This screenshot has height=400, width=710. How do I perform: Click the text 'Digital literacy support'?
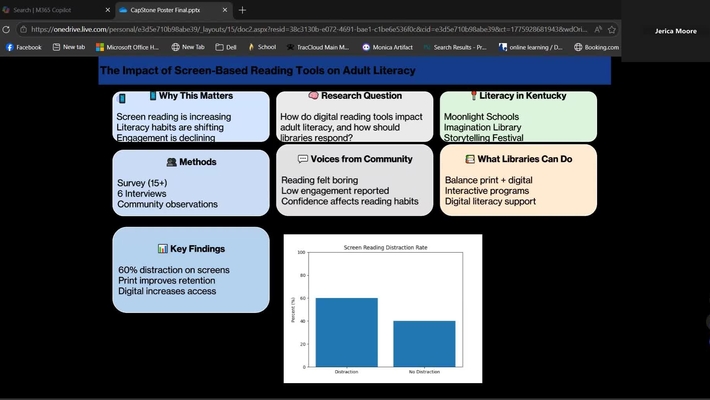pos(490,202)
